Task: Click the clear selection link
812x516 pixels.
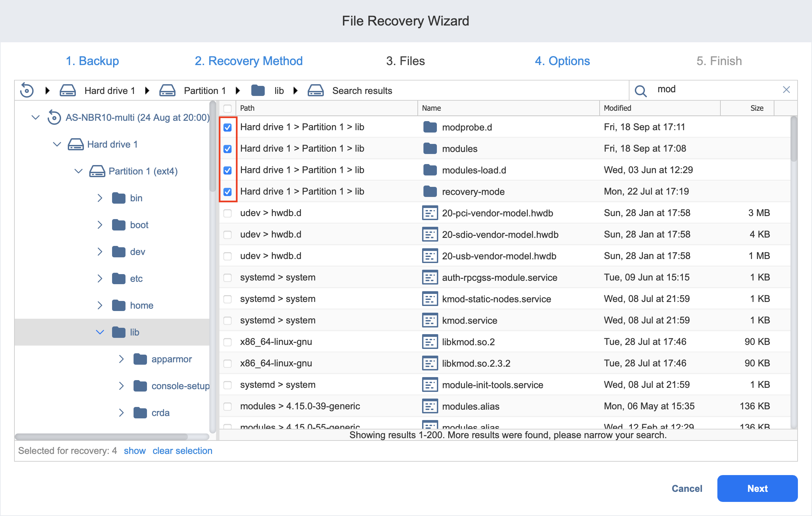Action: [x=182, y=451]
